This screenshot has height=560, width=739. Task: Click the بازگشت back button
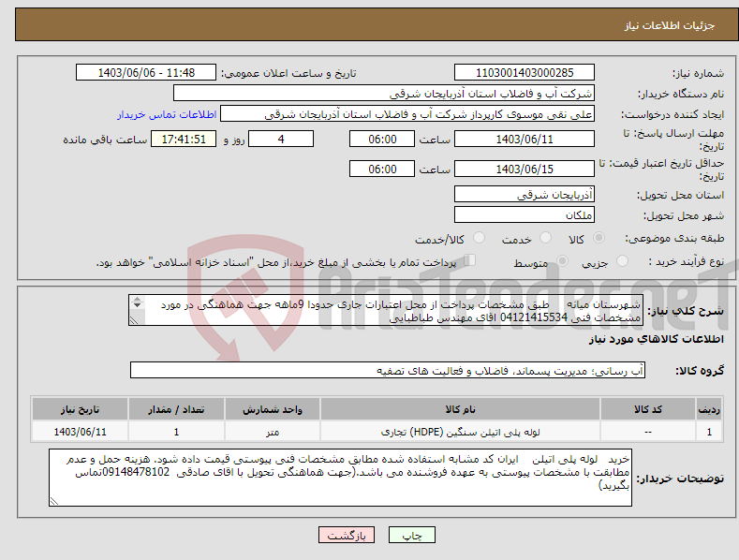347,535
